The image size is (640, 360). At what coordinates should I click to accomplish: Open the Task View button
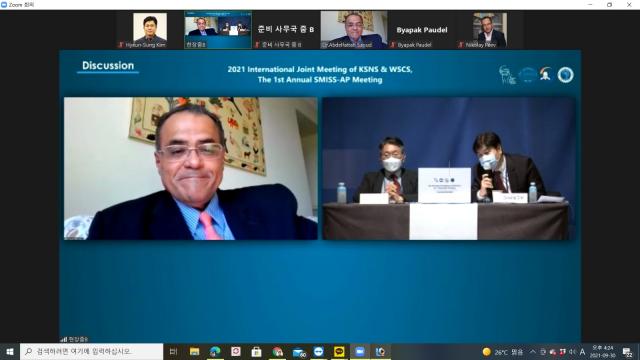coord(173,351)
